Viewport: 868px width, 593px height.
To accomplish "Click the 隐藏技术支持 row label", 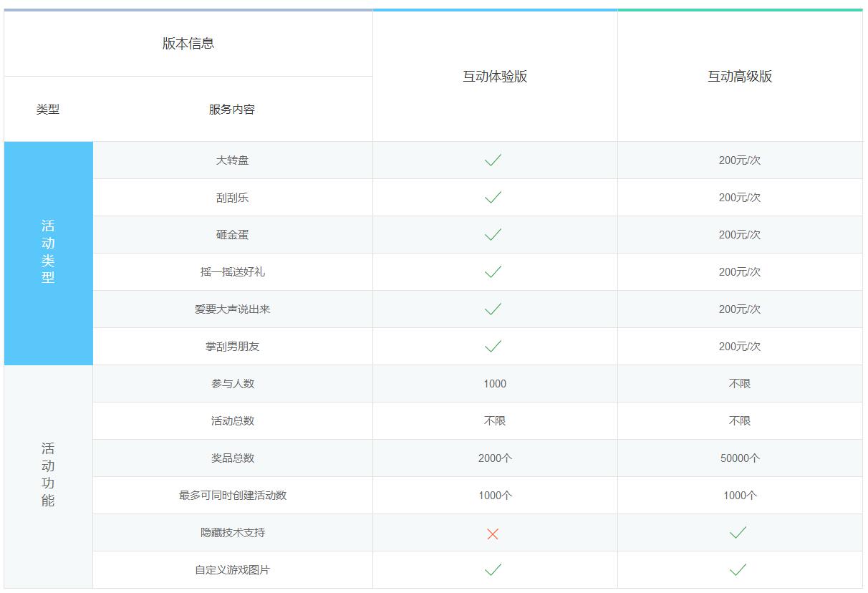I will pyautogui.click(x=233, y=533).
